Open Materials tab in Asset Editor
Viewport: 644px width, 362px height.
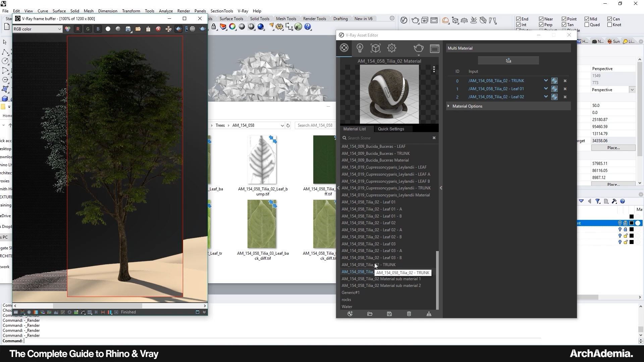coord(344,48)
